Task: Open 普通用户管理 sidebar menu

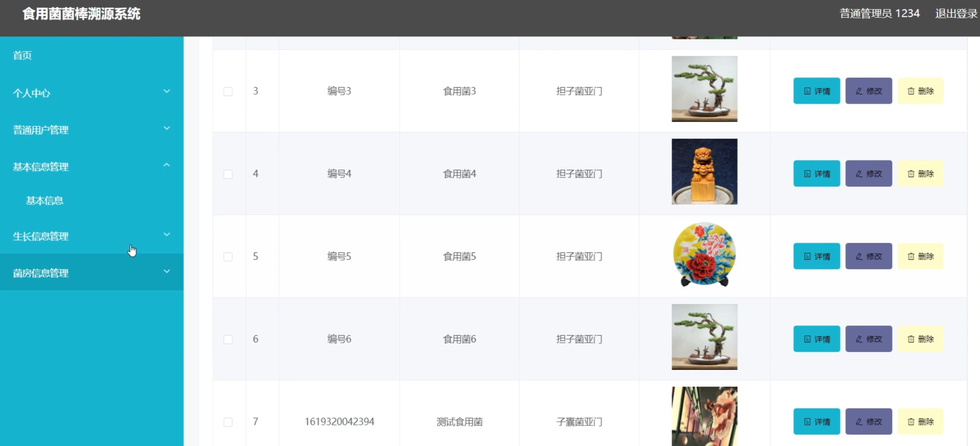Action: [x=92, y=129]
